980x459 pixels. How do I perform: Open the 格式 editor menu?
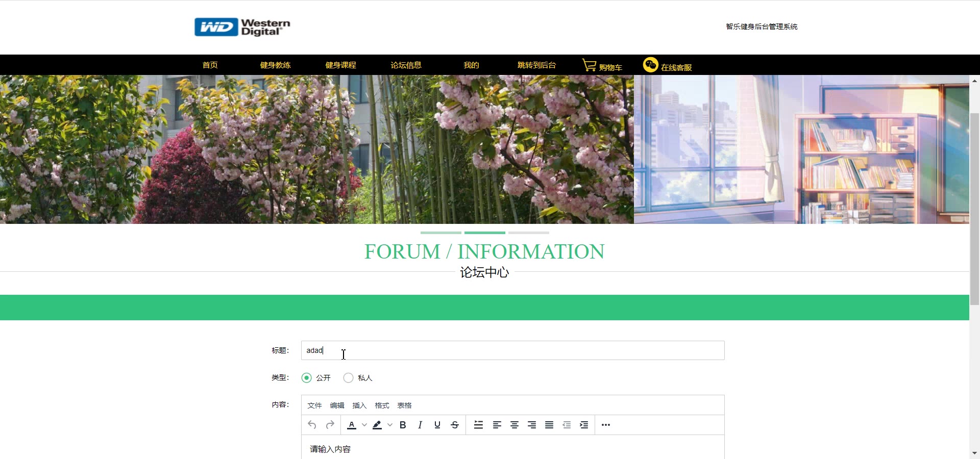tap(382, 405)
